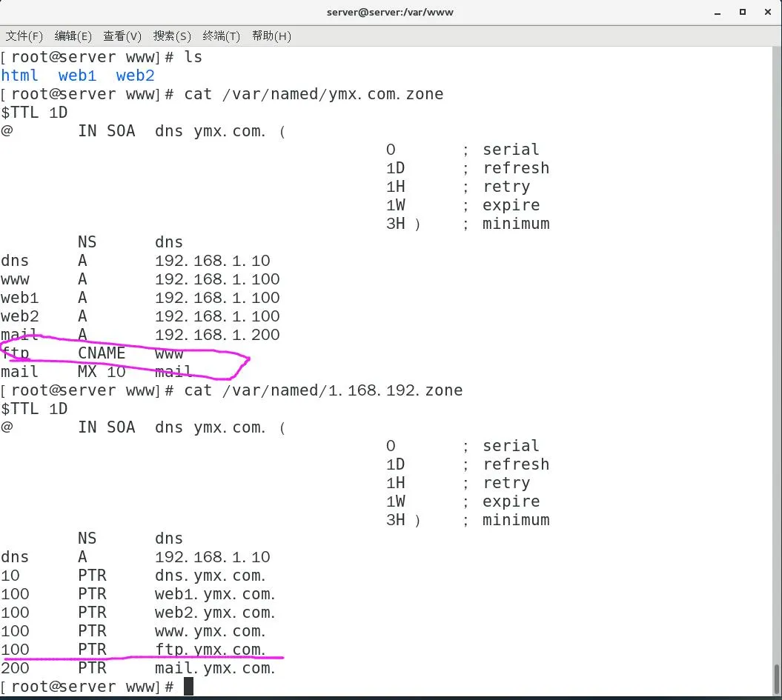The image size is (782, 700).
Task: Click the terminal cursor at last prompt
Action: (x=188, y=687)
